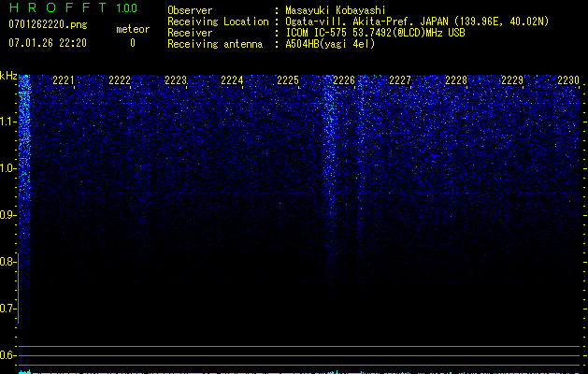The width and height of the screenshot is (588, 374).
Task: Click the 0.6 kHz axis label
Action: click(7, 355)
